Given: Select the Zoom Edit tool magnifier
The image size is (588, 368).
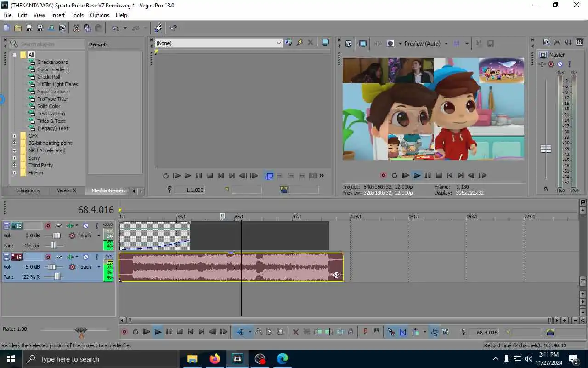Looking at the screenshot, I should [x=281, y=332].
